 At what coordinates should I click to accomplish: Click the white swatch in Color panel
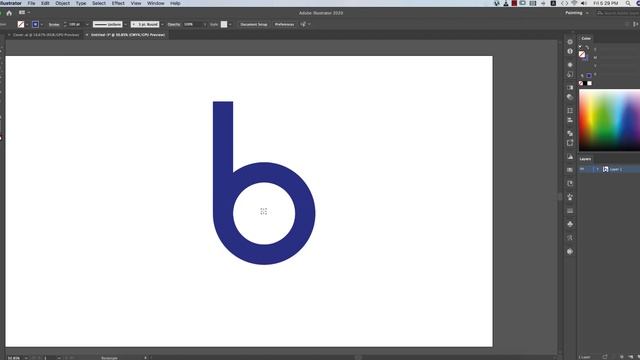[589, 83]
